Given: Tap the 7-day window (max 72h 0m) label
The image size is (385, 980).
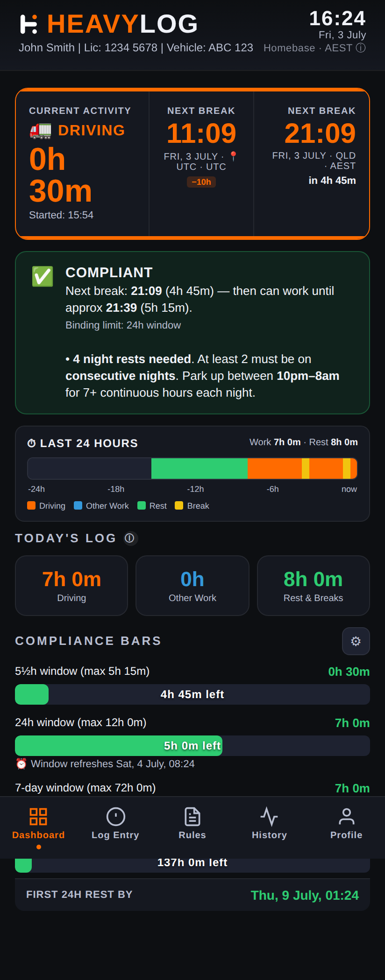Looking at the screenshot, I should tap(86, 788).
